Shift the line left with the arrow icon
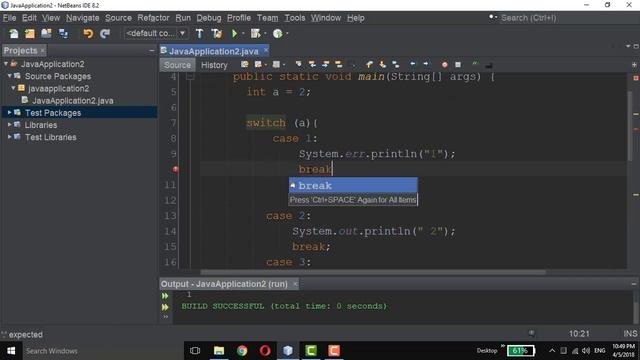The image size is (640, 360). (x=413, y=64)
